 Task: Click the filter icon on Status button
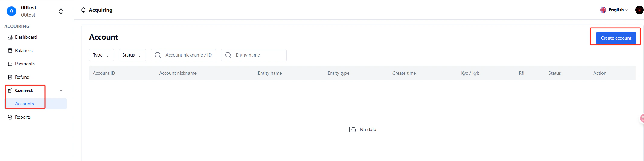point(139,55)
